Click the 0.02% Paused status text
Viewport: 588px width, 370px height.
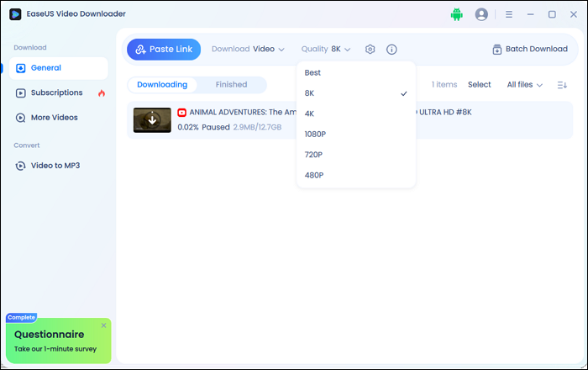click(203, 127)
